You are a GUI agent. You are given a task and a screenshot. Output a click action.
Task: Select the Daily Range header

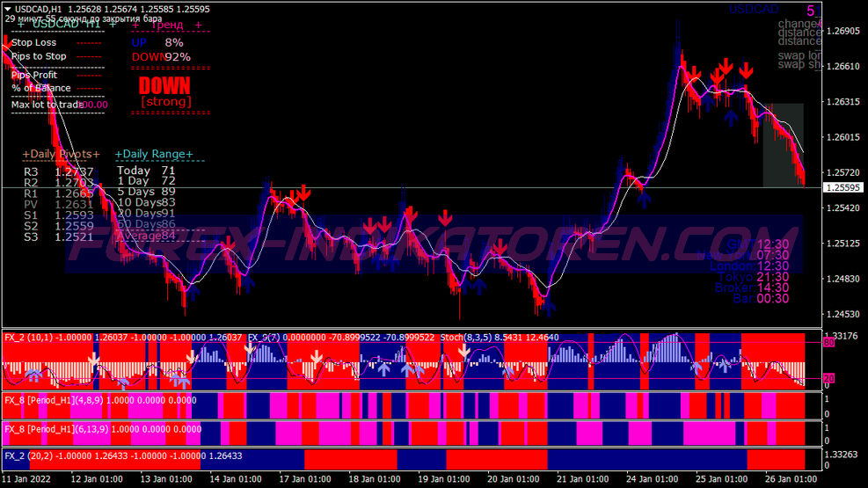[x=158, y=154]
